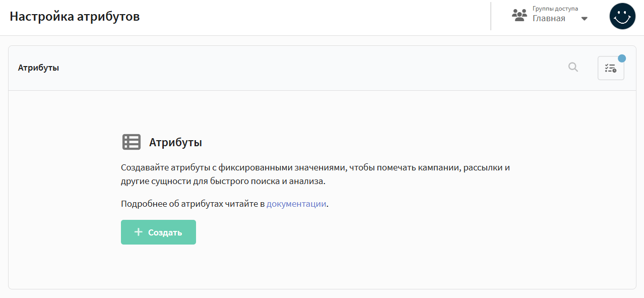This screenshot has height=298, width=644.
Task: Open the документации link
Action: [x=296, y=204]
